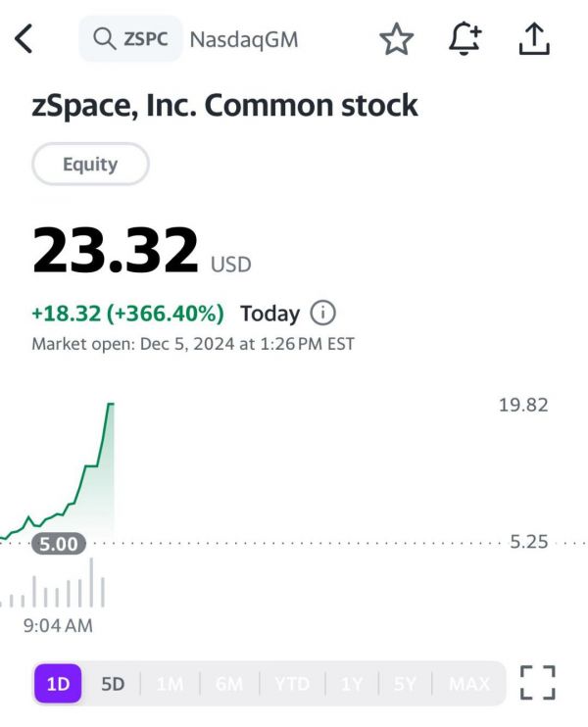The height and width of the screenshot is (727, 588).
Task: Open the info icon next to Today
Action: [322, 314]
